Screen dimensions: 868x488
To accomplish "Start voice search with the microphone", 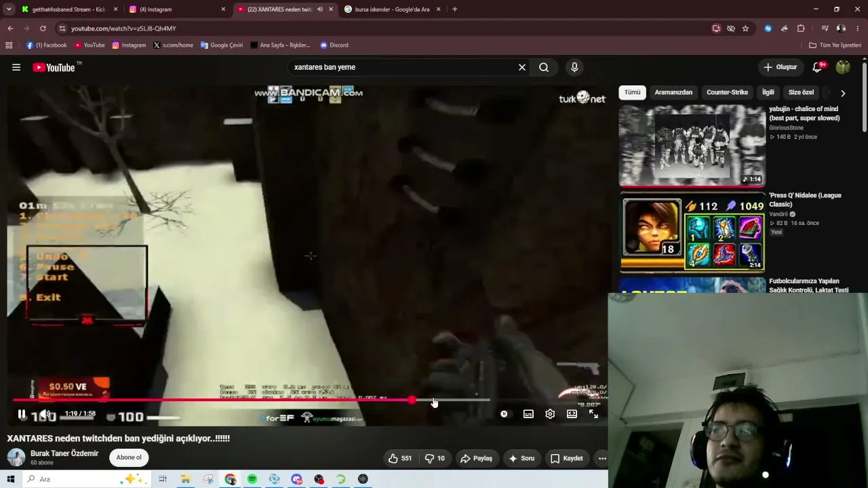I will [574, 67].
